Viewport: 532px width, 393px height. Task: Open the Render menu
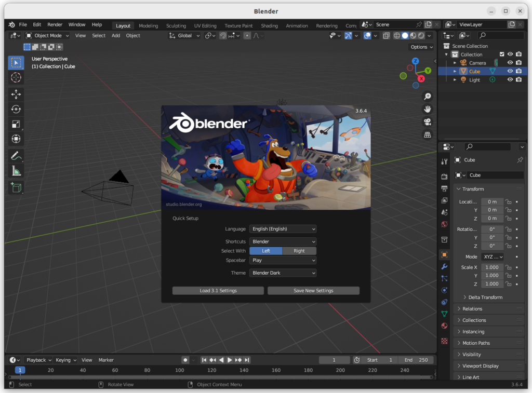[55, 24]
